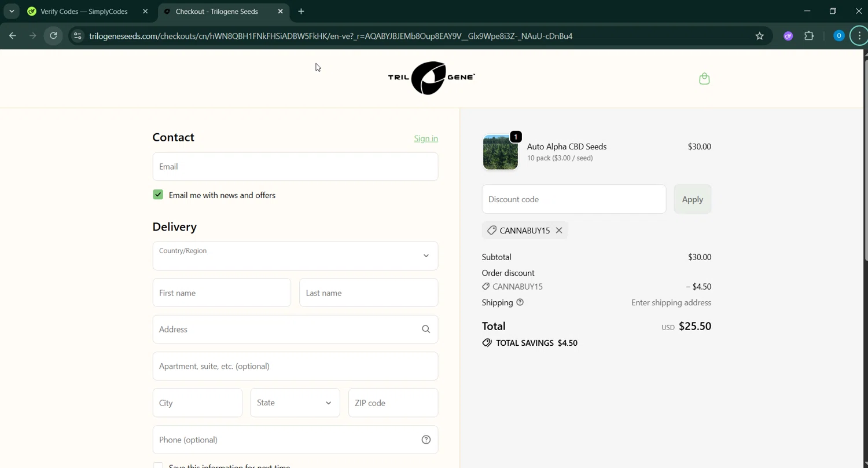This screenshot has height=468, width=868.
Task: Open the tab search dropdown arrow
Action: pos(12,12)
